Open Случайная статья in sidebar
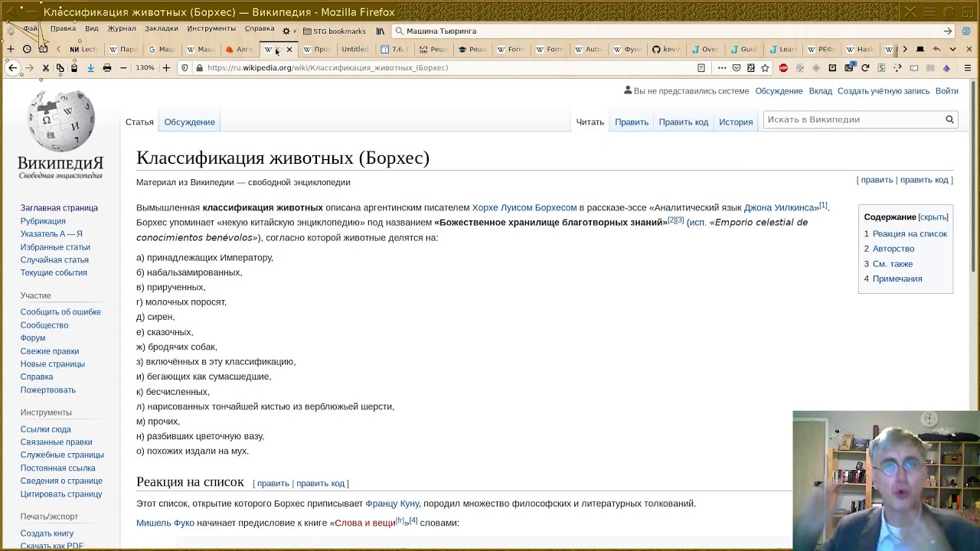 (54, 260)
